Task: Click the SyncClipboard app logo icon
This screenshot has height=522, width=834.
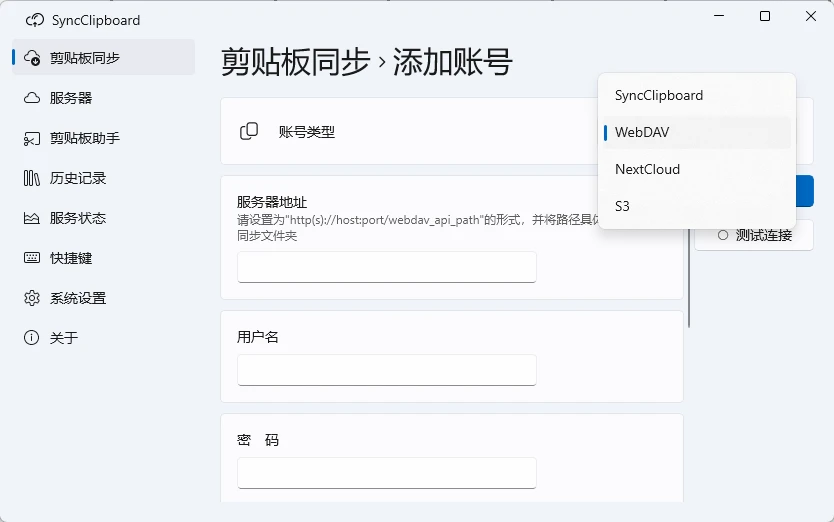Action: coord(35,20)
